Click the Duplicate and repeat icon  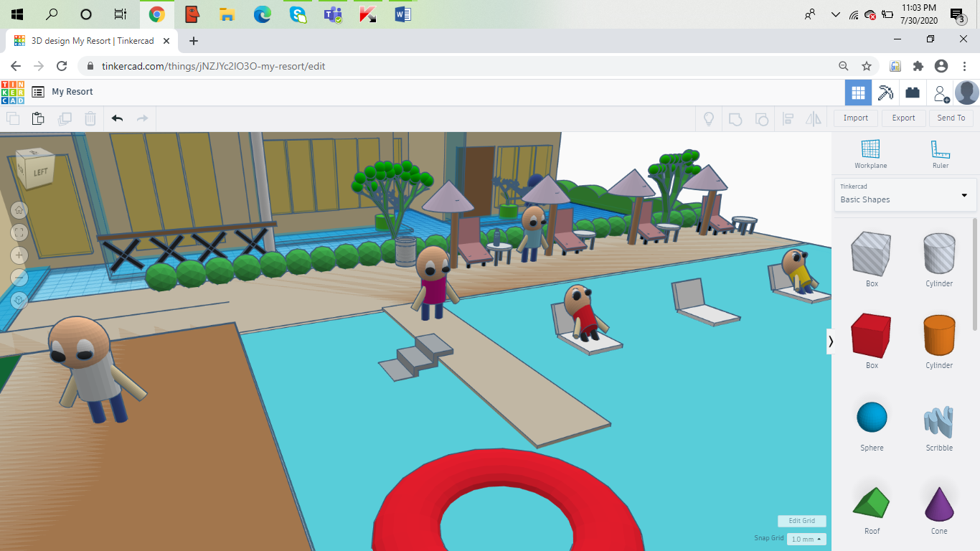(x=65, y=118)
